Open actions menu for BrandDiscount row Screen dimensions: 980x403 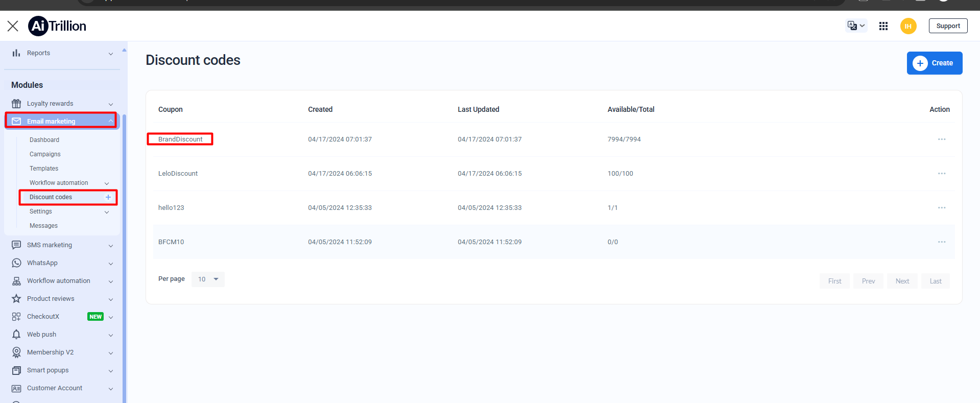pyautogui.click(x=942, y=139)
